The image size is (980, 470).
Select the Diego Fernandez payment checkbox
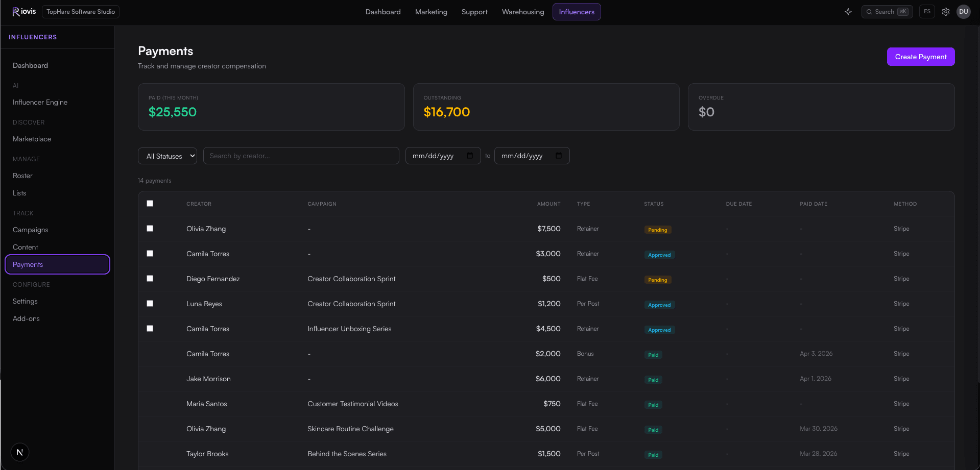[150, 278]
